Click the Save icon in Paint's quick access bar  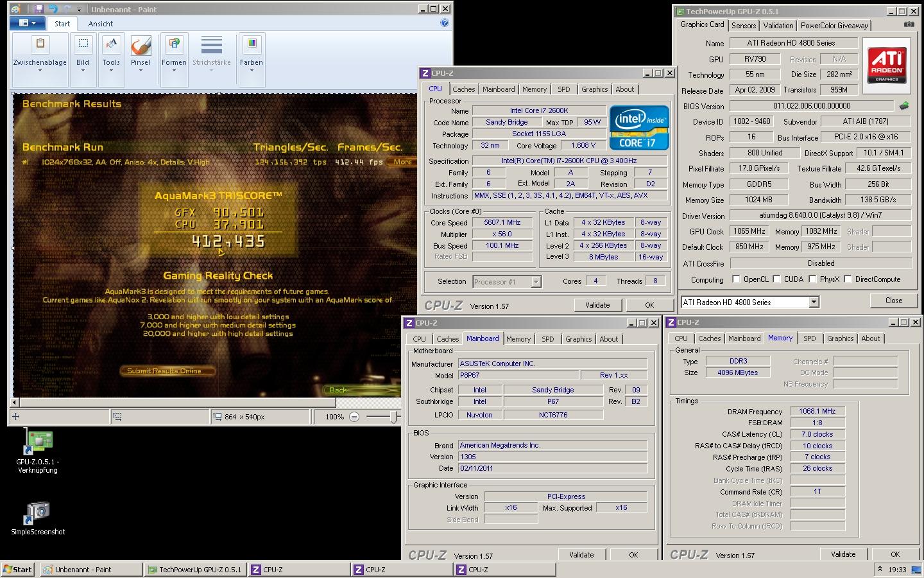tap(39, 9)
